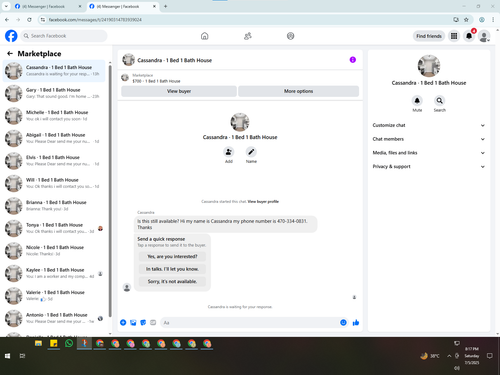Open the Gary conversation
This screenshot has width=500, height=375.
coord(54,93)
